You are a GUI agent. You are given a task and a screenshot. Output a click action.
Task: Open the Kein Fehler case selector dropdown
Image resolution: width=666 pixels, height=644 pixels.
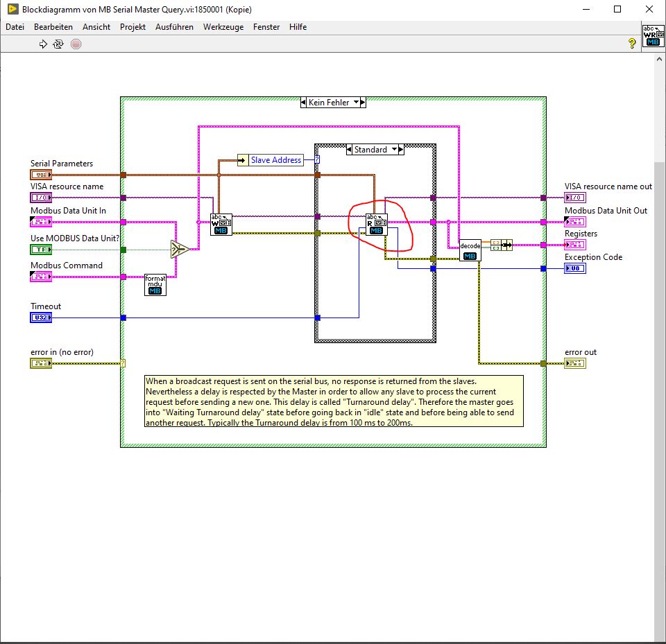coord(357,103)
